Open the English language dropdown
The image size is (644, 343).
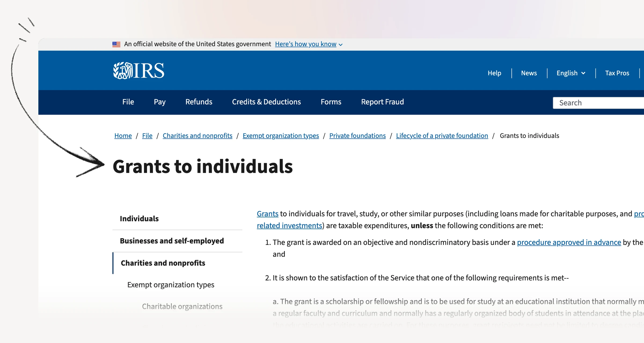click(571, 73)
